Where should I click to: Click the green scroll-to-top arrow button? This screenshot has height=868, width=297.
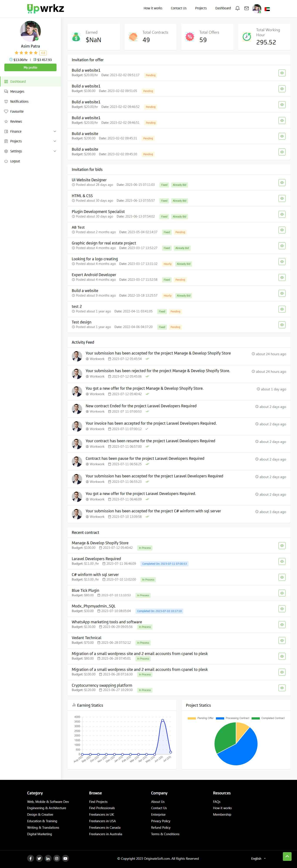(287, 856)
